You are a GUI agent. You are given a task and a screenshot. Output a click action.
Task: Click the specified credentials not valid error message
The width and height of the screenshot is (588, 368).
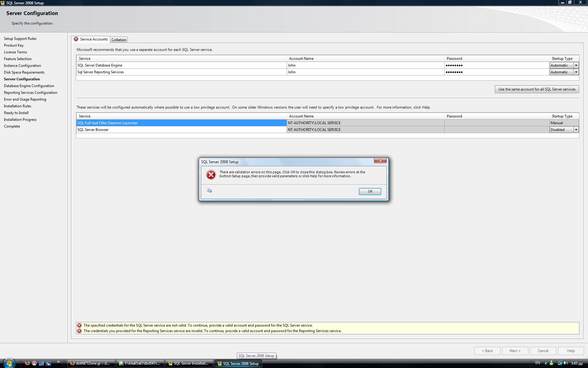(198, 325)
